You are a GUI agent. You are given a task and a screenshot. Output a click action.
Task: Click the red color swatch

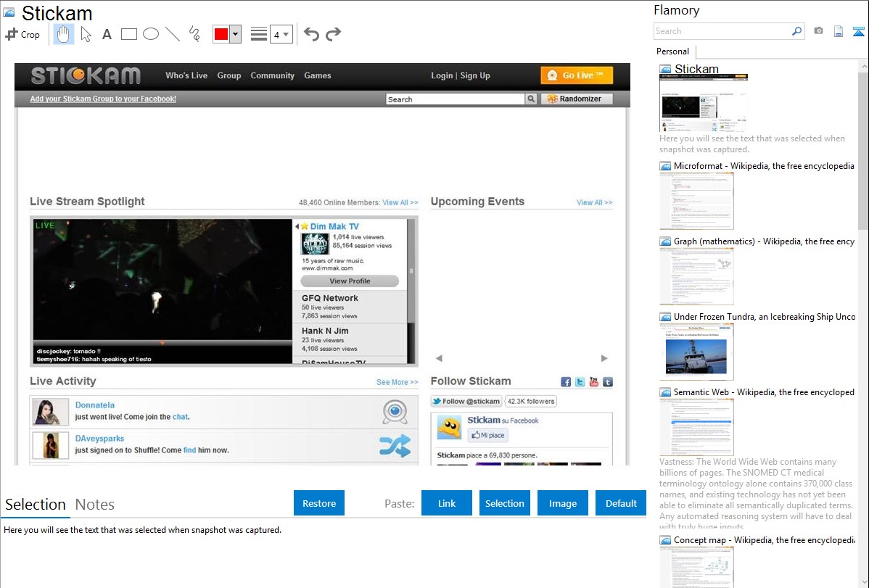221,35
